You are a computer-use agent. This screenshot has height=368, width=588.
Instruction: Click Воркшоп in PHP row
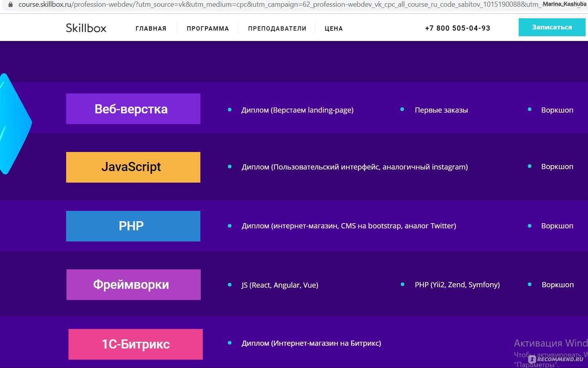pyautogui.click(x=557, y=226)
